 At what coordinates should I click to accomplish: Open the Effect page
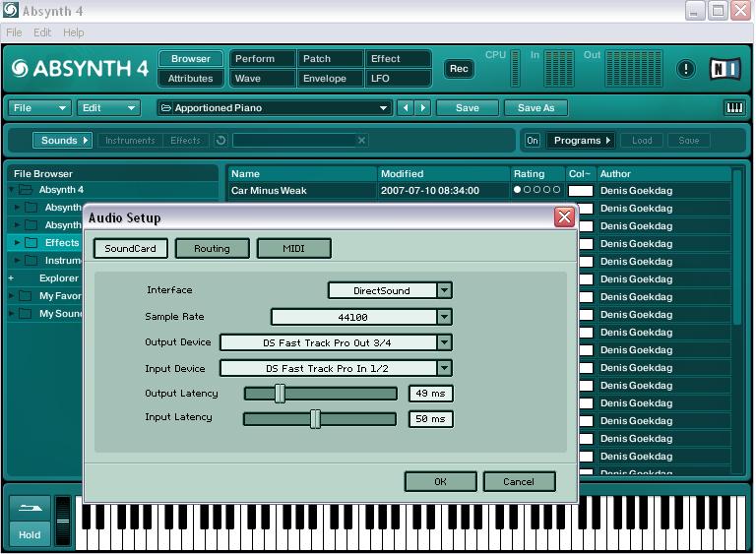(399, 59)
